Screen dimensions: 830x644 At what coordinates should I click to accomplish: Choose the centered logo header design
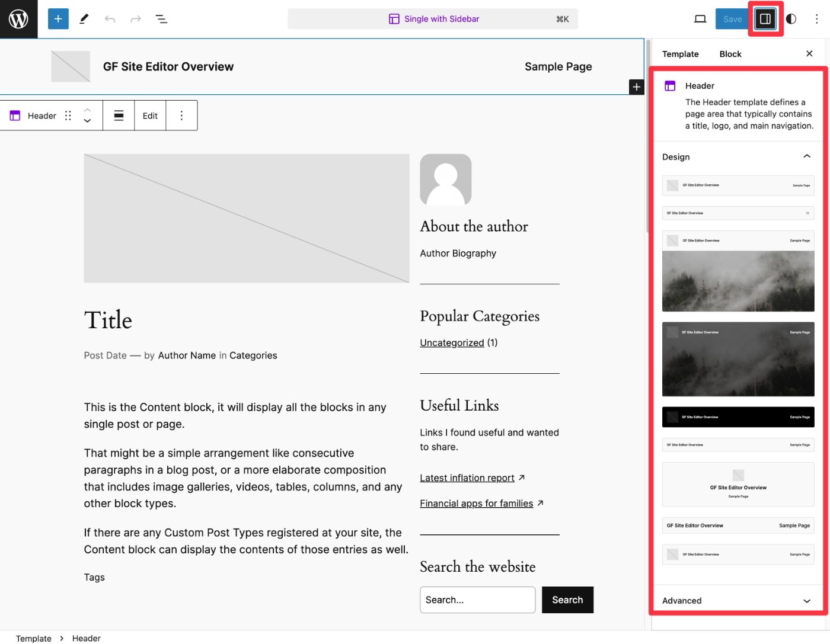(738, 484)
